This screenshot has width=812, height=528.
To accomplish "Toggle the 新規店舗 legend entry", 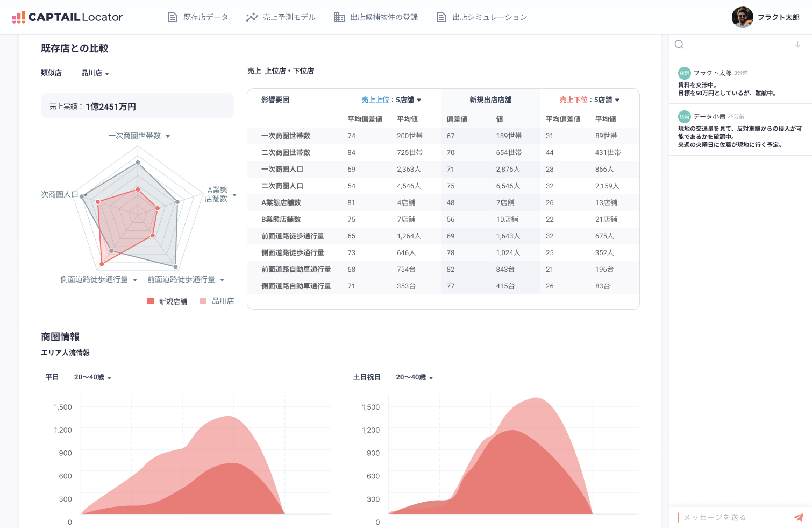I will pos(167,301).
